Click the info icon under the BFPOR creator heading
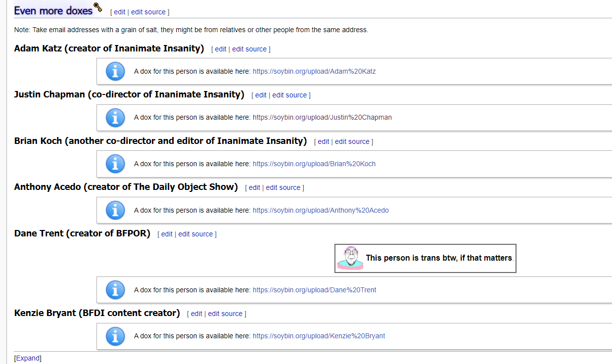 click(x=115, y=290)
